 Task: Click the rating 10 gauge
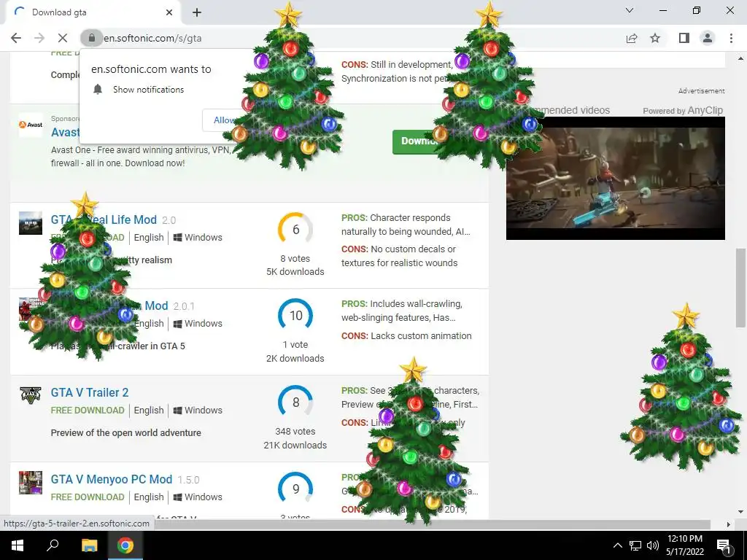(x=295, y=315)
